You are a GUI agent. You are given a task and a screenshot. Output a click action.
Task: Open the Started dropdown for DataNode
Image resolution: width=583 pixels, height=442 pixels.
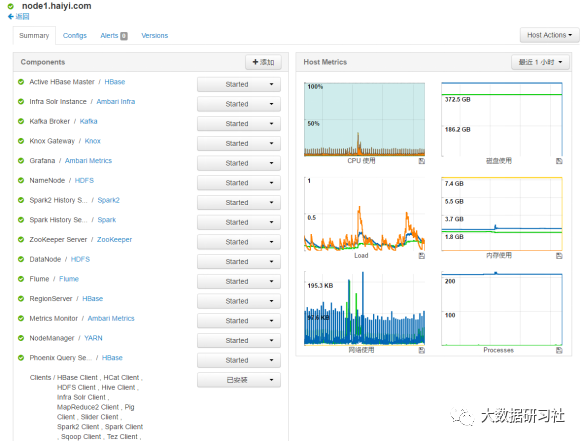point(239,262)
